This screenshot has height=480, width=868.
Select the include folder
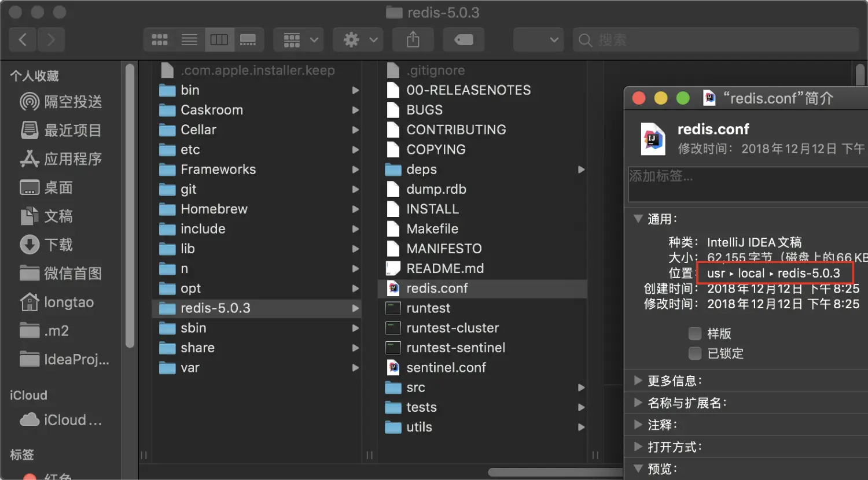[x=256, y=229]
